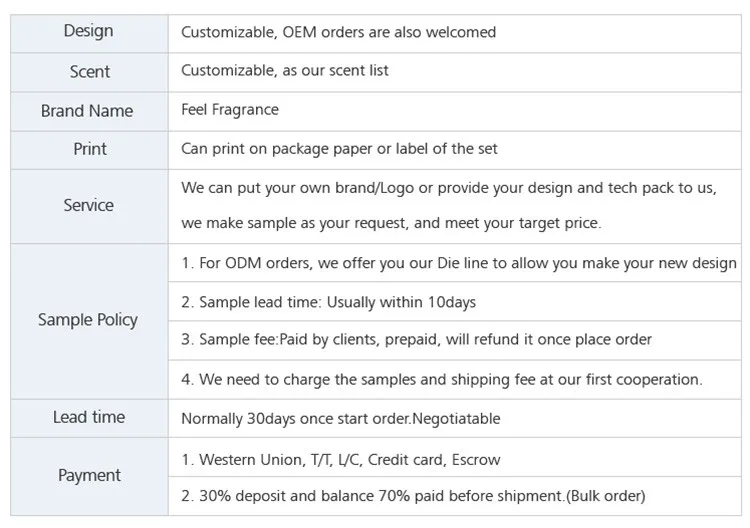750x528 pixels.
Task: Select the Brand Name label cell
Action: [87, 110]
